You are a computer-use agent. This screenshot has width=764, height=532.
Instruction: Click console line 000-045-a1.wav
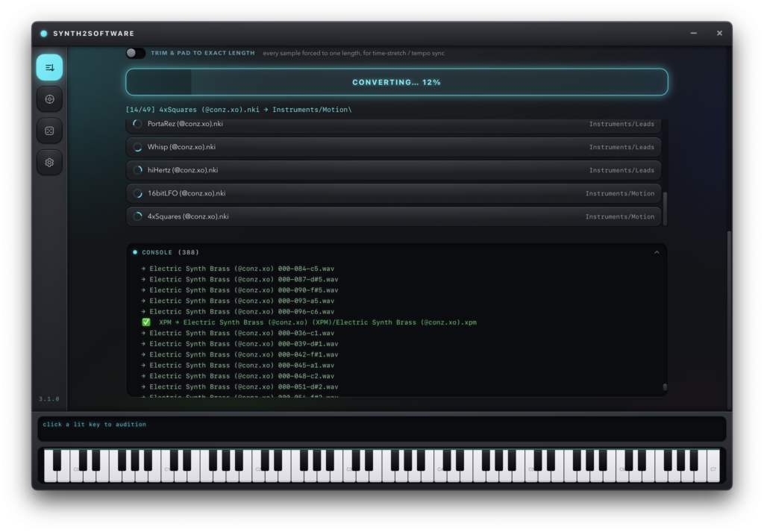coord(238,365)
